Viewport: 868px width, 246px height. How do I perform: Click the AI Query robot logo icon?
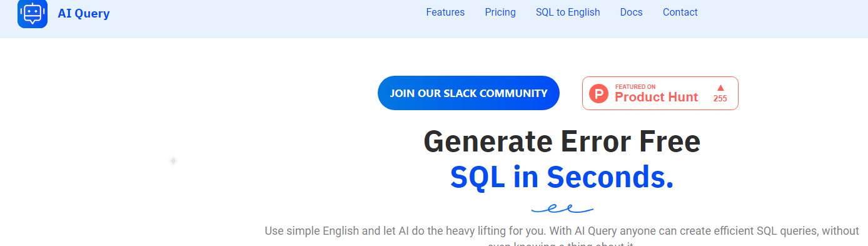coord(33,14)
